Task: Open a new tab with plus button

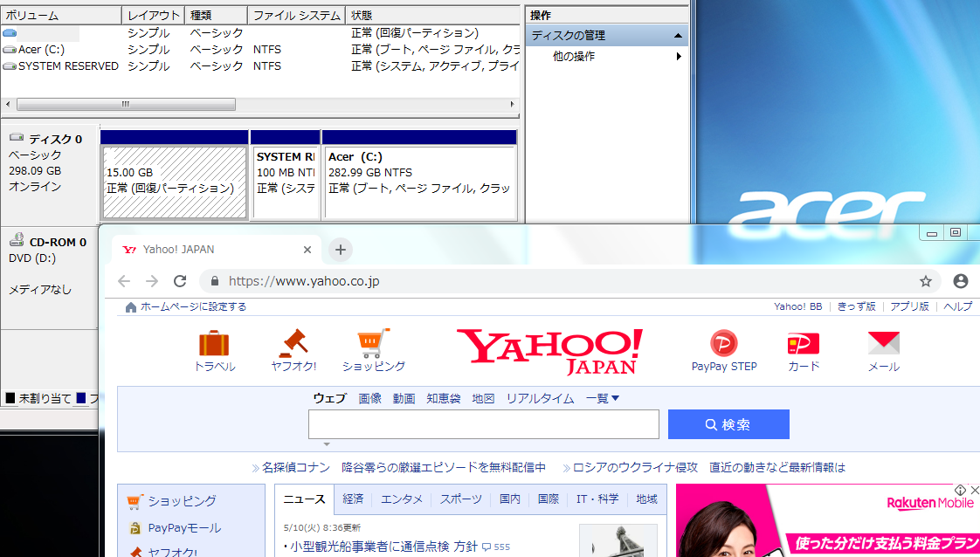Action: [x=340, y=250]
